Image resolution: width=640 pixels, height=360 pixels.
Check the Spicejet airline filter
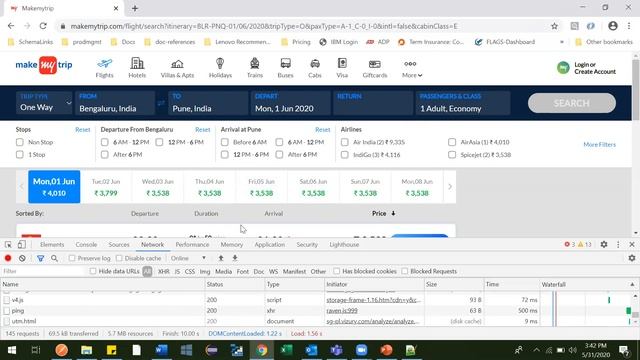coord(452,155)
